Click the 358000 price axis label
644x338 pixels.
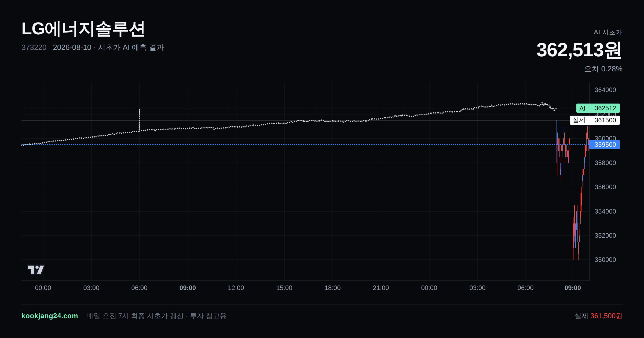(605, 163)
